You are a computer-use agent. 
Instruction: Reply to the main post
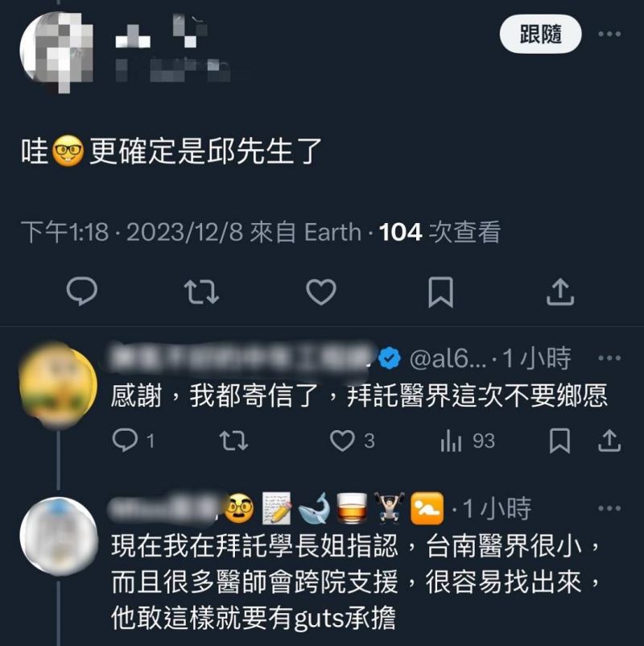[x=82, y=292]
